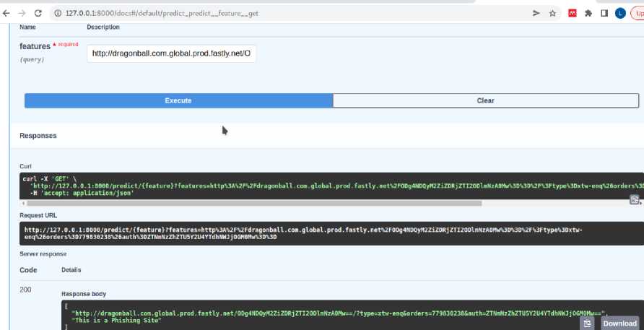Bookmark this page with the star icon
This screenshot has height=330, width=644.
(x=552, y=13)
